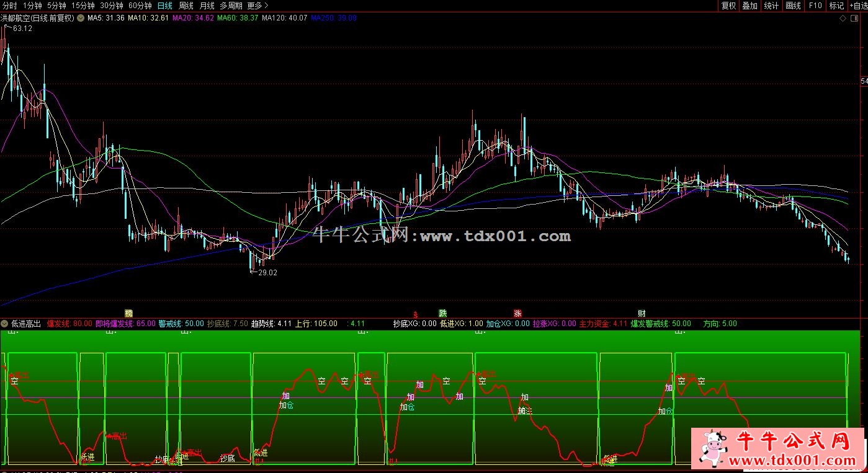Click the red 涨 event marker

pyautogui.click(x=517, y=314)
